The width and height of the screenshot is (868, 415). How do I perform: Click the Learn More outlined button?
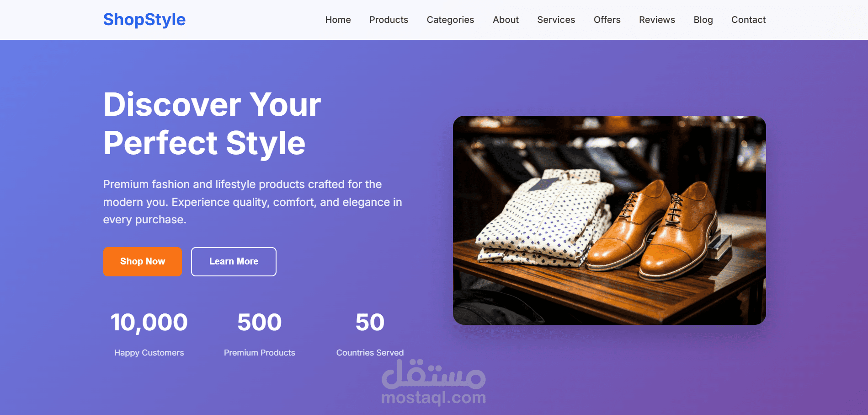[234, 262]
